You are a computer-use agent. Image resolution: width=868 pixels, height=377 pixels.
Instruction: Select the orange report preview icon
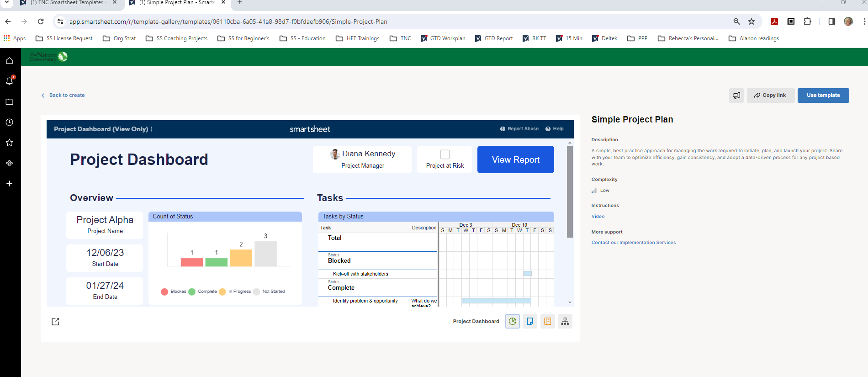547,321
